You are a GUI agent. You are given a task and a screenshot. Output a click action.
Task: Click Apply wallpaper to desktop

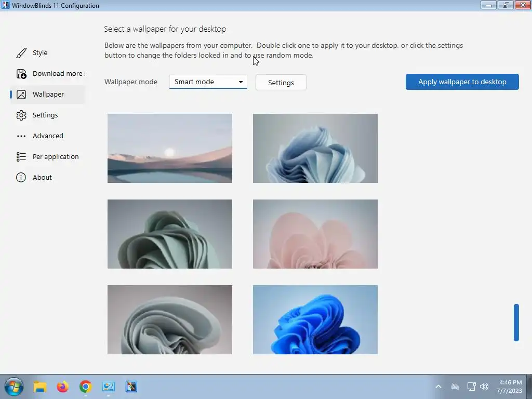click(x=462, y=82)
